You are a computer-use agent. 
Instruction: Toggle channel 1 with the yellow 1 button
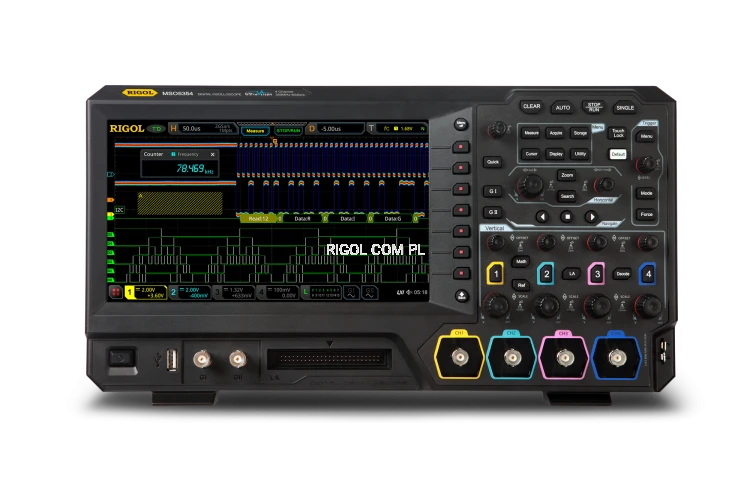tap(496, 274)
